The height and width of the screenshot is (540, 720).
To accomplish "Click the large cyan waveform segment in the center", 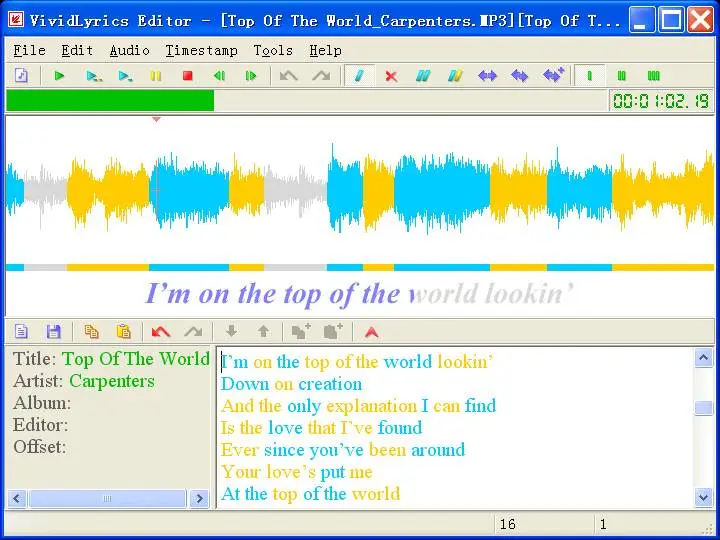I will tap(442, 191).
